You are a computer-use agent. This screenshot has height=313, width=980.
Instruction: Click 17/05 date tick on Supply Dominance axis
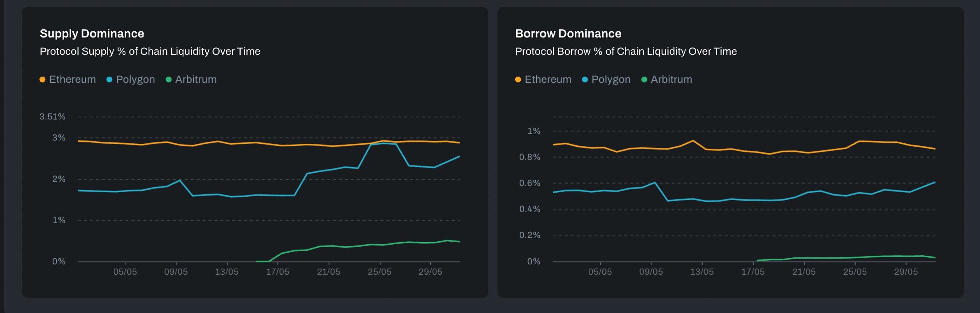278,272
